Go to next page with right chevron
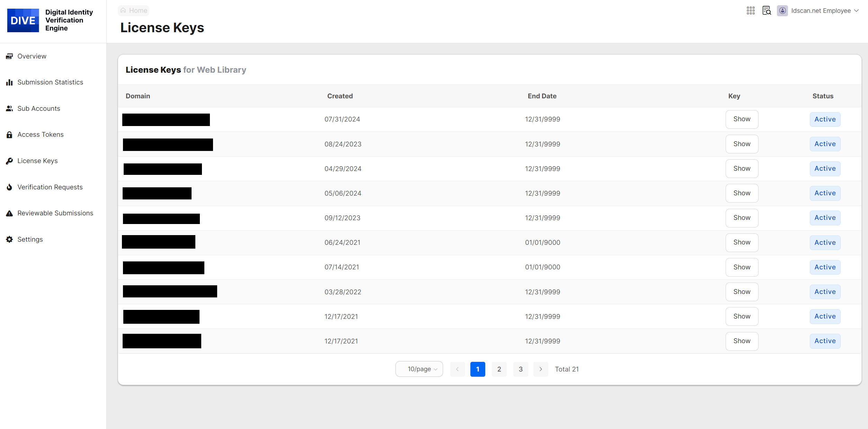This screenshot has width=868, height=429. (541, 369)
